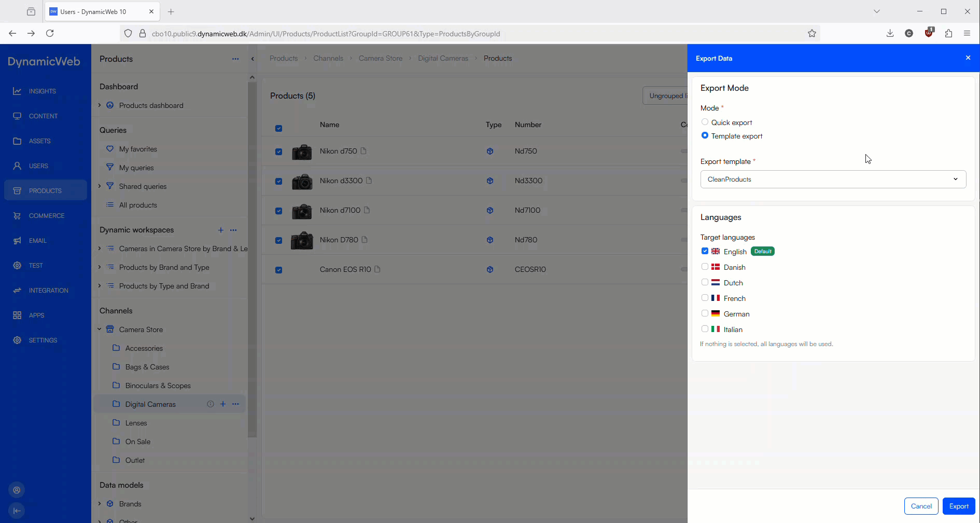Click the Settings gear icon in sidebar
The height and width of the screenshot is (523, 980).
tap(17, 340)
